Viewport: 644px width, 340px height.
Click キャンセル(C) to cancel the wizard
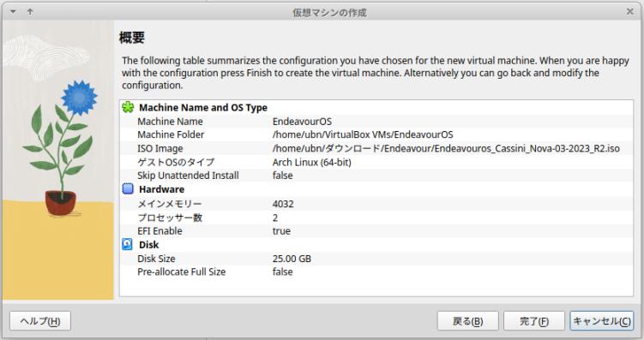click(x=602, y=321)
